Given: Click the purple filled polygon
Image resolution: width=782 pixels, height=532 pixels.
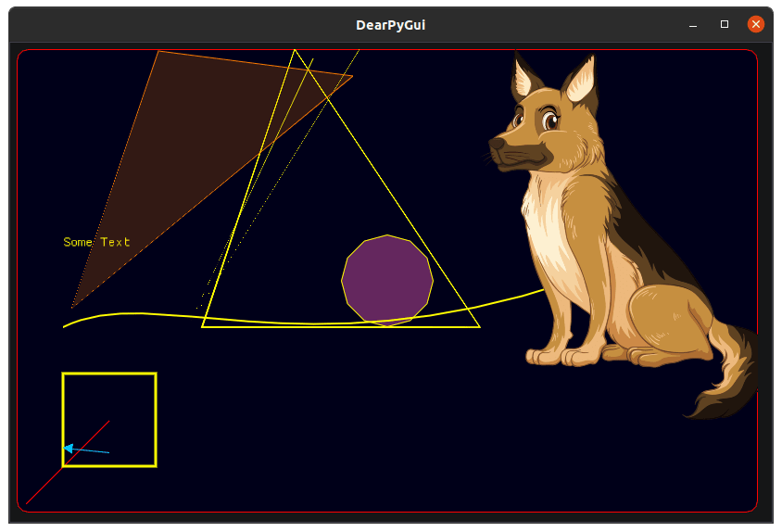Looking at the screenshot, I should pos(387,281).
